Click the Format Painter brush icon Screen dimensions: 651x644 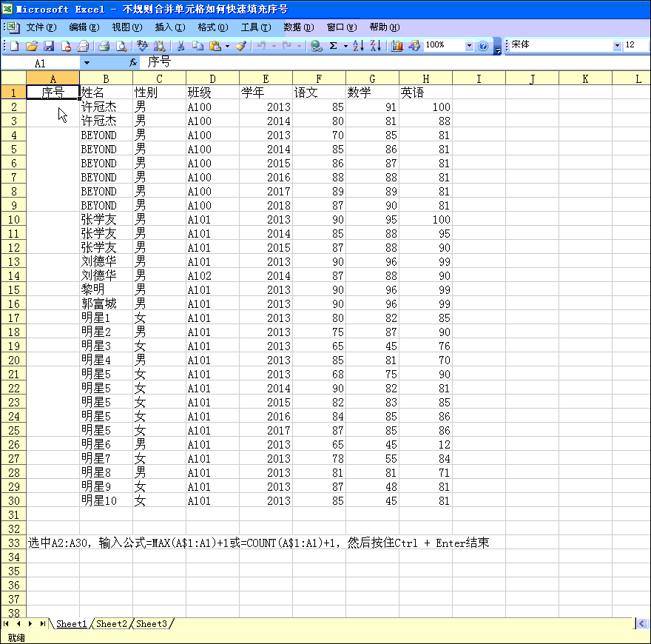(240, 46)
